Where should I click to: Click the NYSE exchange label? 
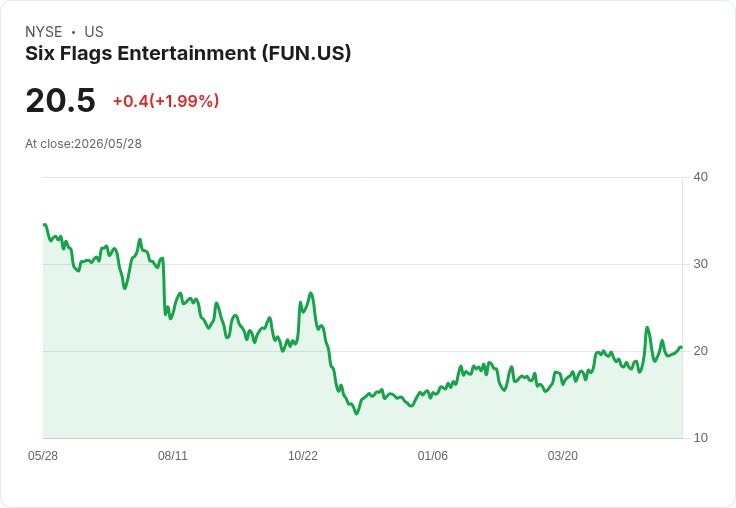click(x=44, y=32)
